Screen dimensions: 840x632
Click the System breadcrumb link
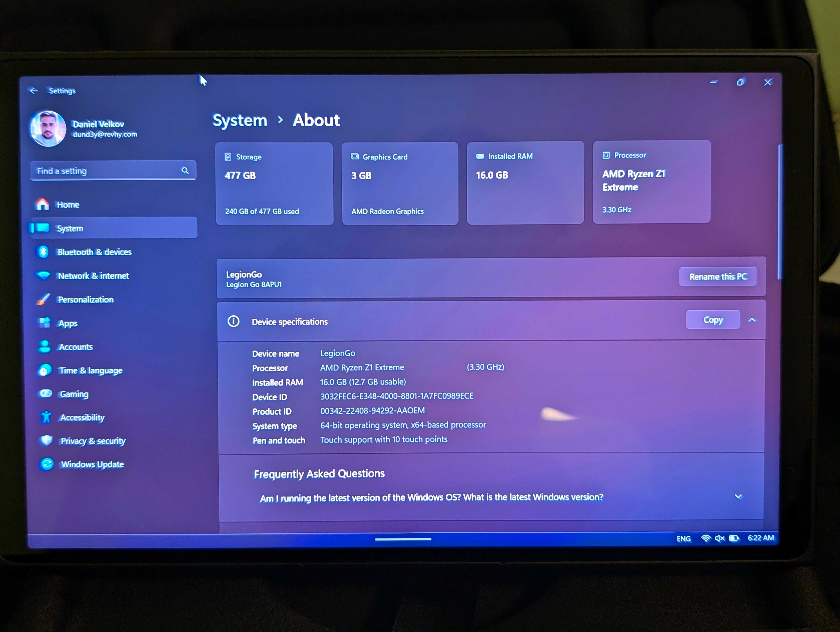[240, 120]
